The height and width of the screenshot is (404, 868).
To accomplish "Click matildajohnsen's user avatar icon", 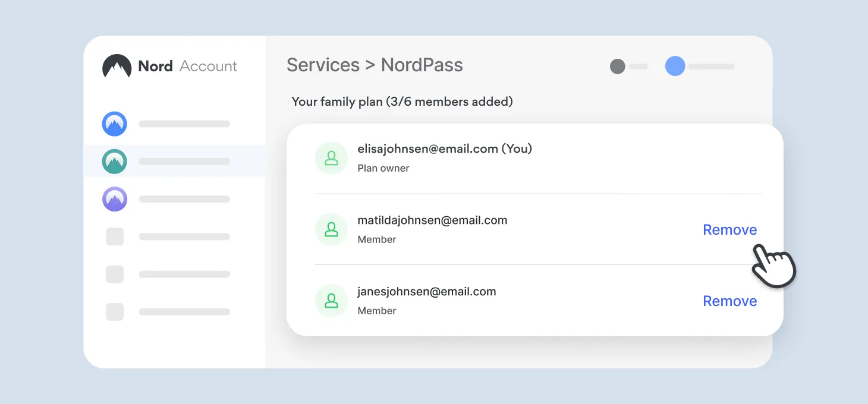I will pos(331,229).
